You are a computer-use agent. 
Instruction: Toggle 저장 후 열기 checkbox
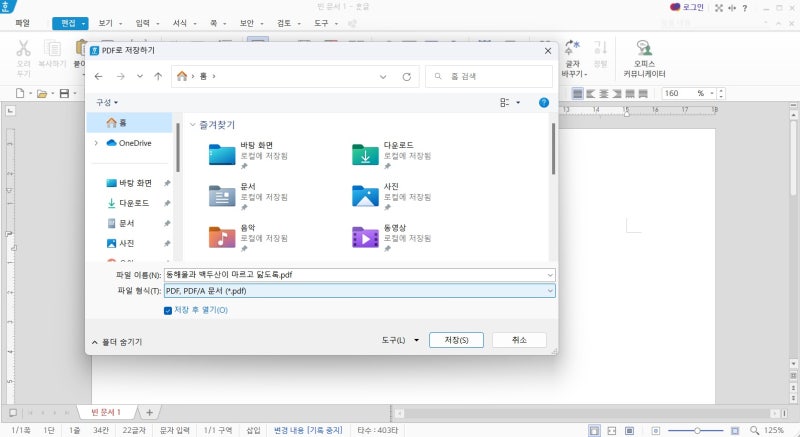point(168,311)
